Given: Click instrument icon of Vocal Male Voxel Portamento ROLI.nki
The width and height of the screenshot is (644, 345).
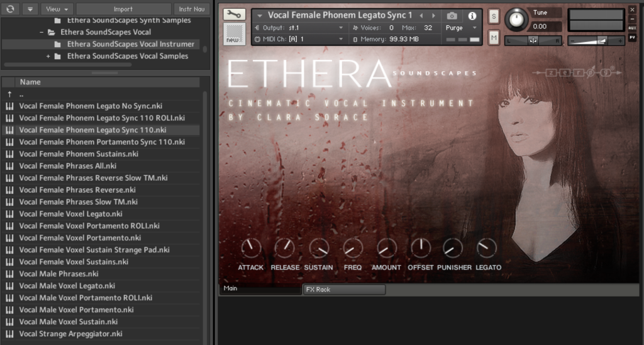Looking at the screenshot, I should click(x=9, y=298).
